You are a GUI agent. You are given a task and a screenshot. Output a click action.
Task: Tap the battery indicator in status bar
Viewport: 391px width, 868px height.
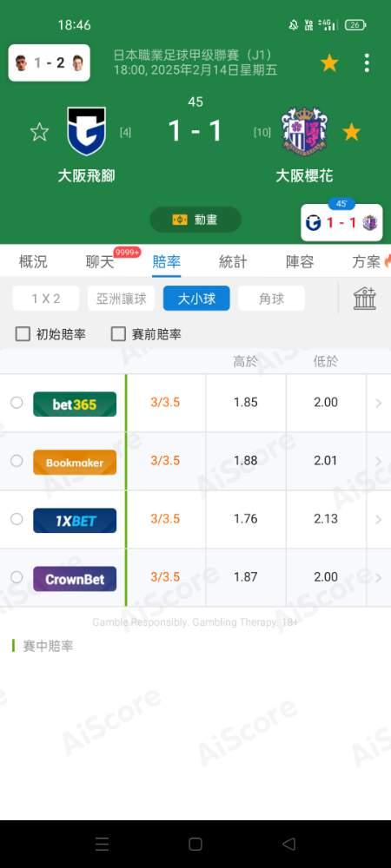(355, 25)
